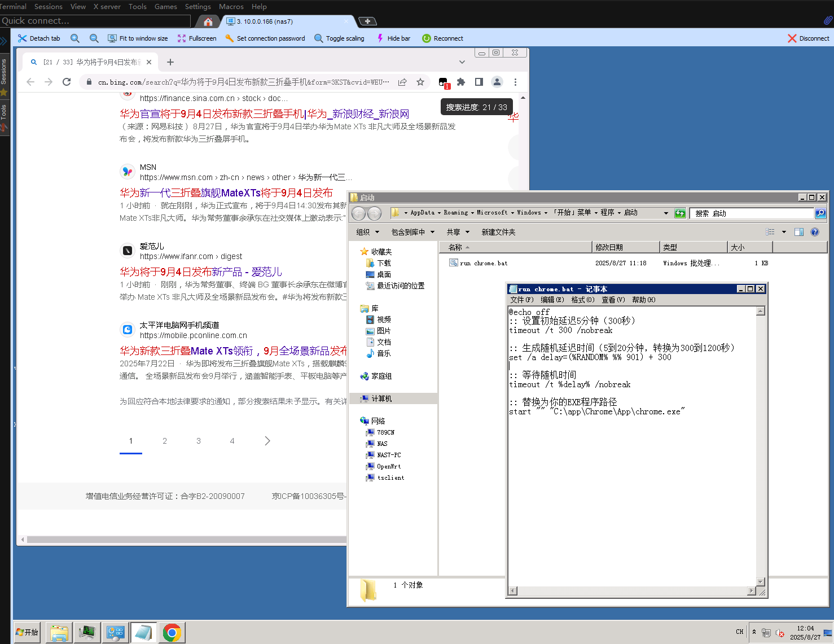Click the Chrome horizontal scrollbar

(x=186, y=540)
